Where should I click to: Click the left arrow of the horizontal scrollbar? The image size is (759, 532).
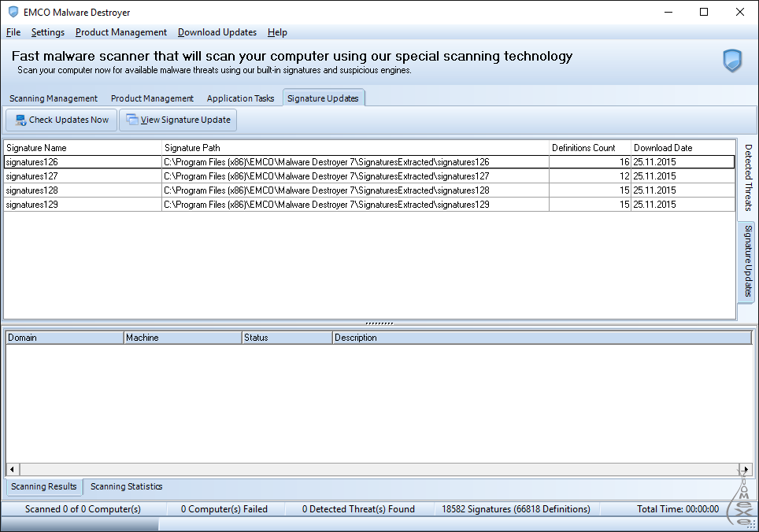pos(12,469)
